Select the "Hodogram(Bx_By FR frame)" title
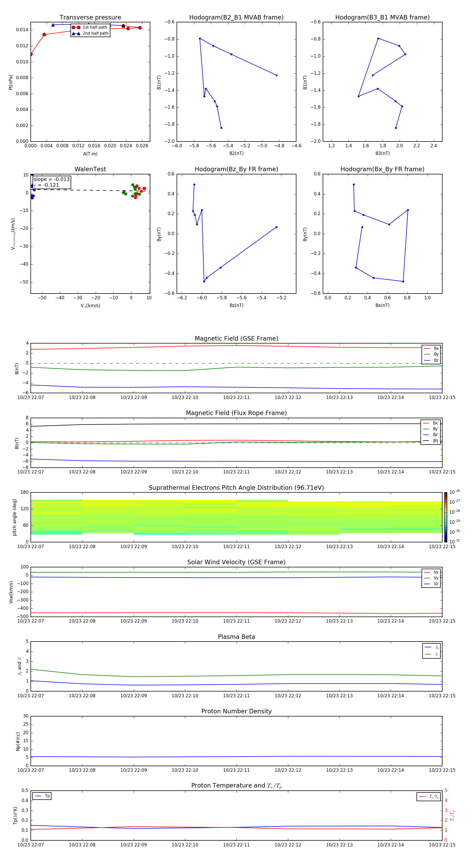473x868 pixels. coord(382,169)
